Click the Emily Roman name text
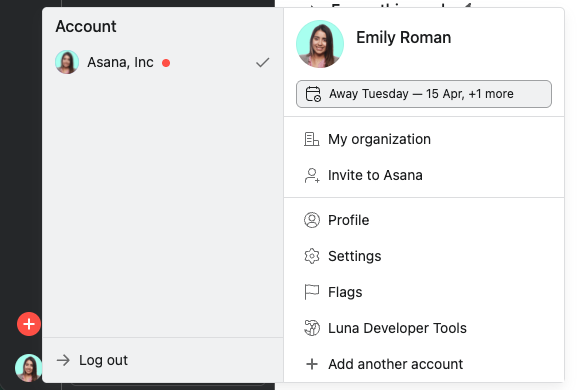 (x=403, y=38)
